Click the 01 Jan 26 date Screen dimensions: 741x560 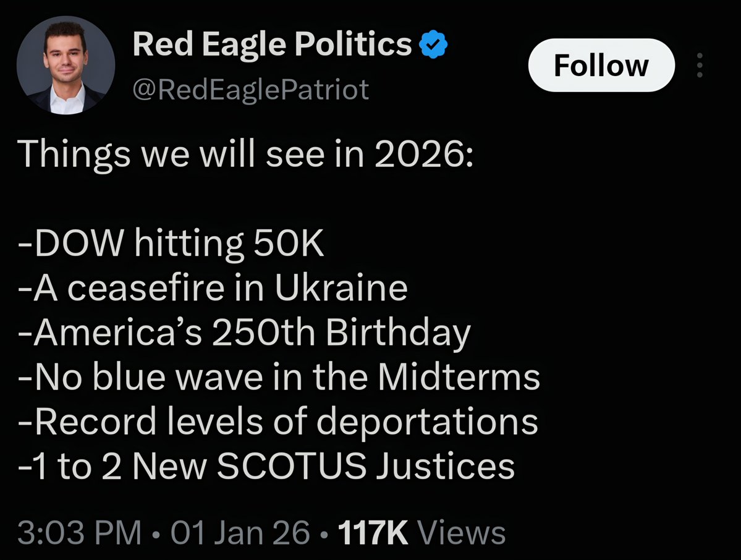click(240, 533)
